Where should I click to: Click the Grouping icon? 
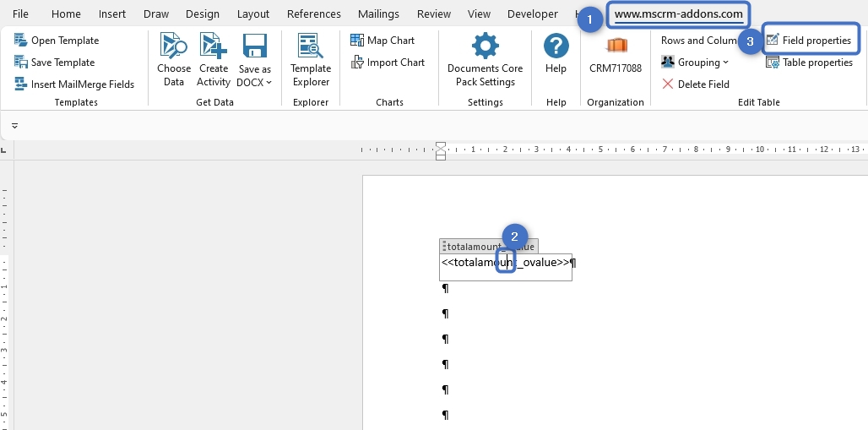point(668,62)
